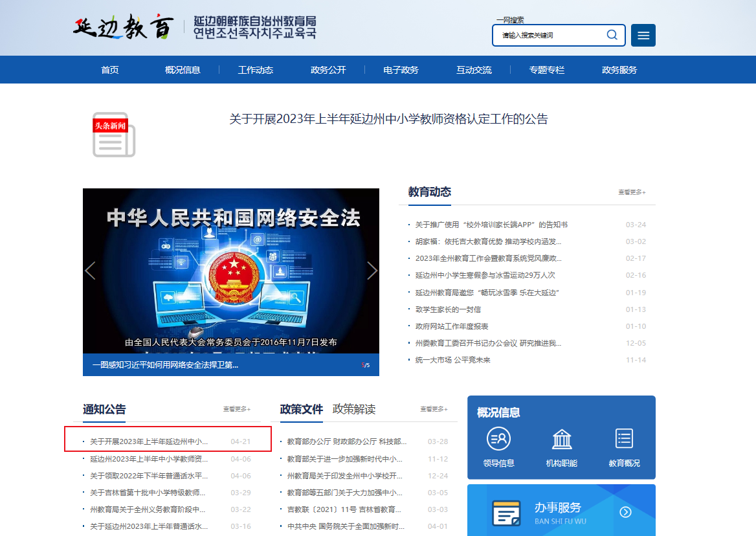Open the 政府网站工作年度报表 link
The image size is (756, 536).
[452, 326]
